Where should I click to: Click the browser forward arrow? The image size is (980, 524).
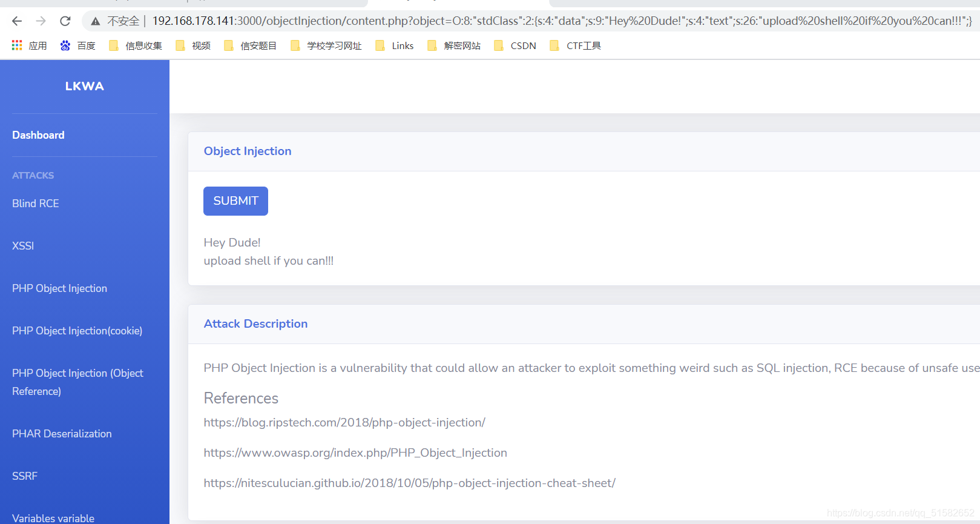(x=41, y=21)
